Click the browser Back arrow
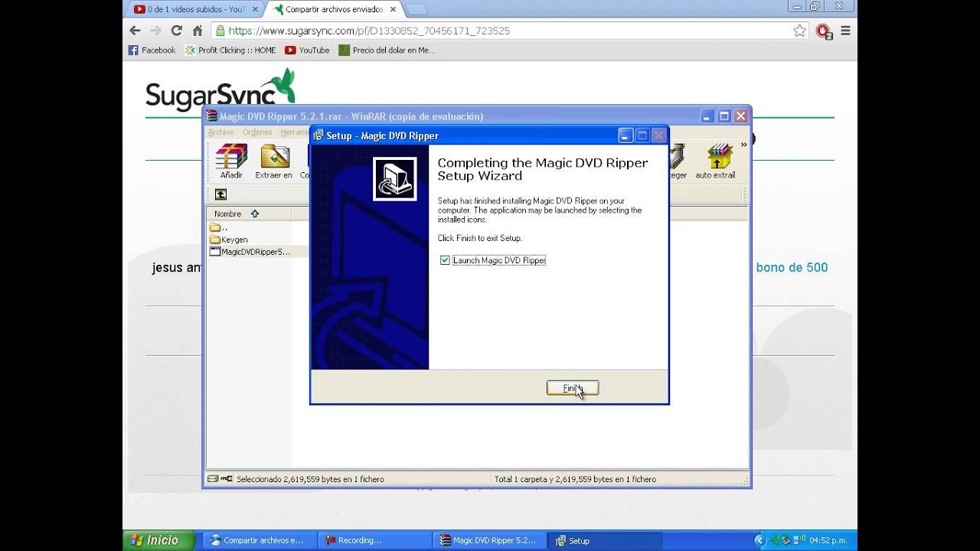Viewport: 980px width, 551px height. [136, 31]
